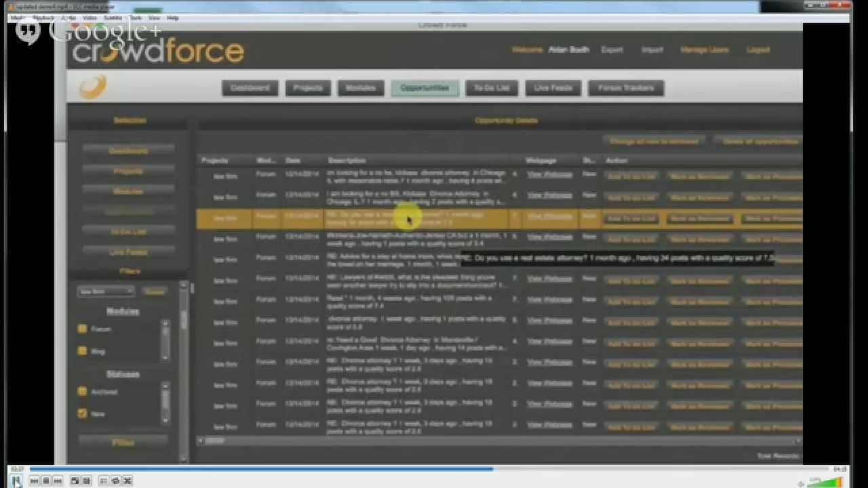The height and width of the screenshot is (488, 868).
Task: Click the To Do List sidebar button
Action: (128, 232)
